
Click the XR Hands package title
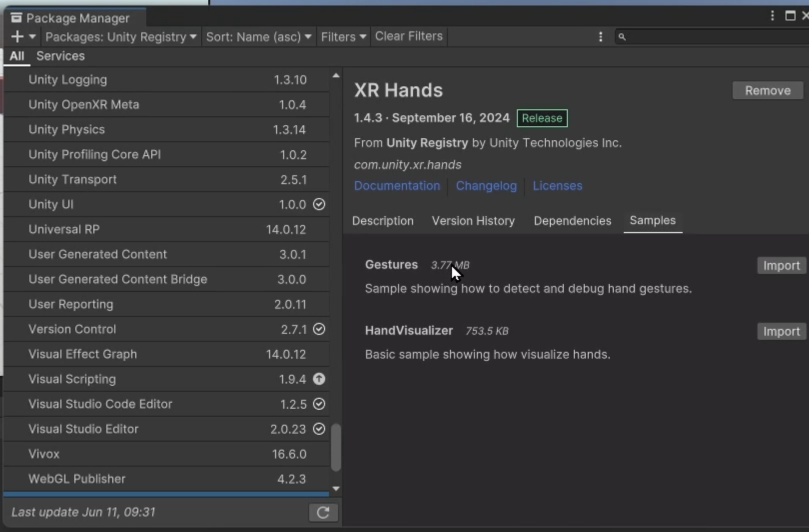tap(399, 90)
